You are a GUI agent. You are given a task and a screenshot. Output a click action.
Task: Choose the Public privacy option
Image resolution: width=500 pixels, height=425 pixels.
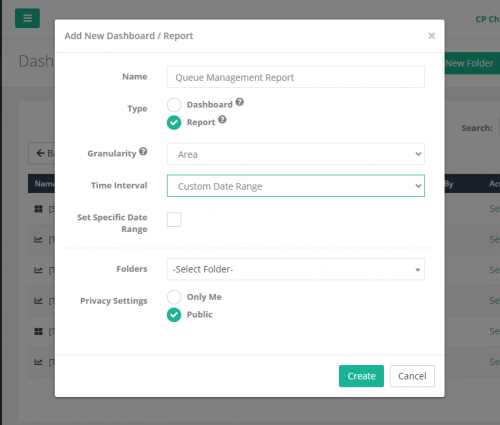click(x=174, y=315)
